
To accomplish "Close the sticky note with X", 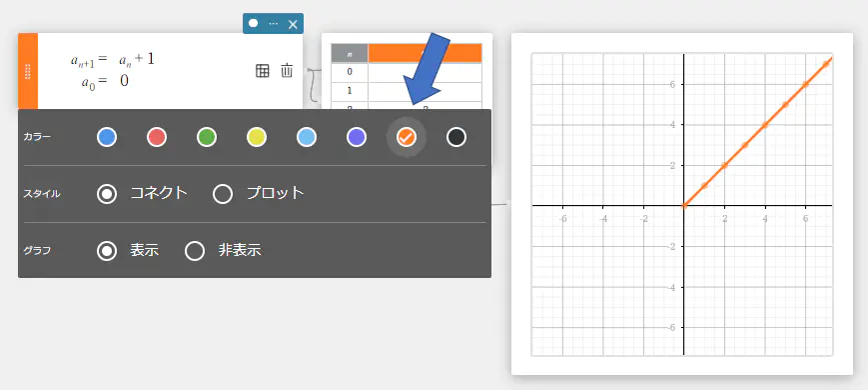I will pos(294,24).
